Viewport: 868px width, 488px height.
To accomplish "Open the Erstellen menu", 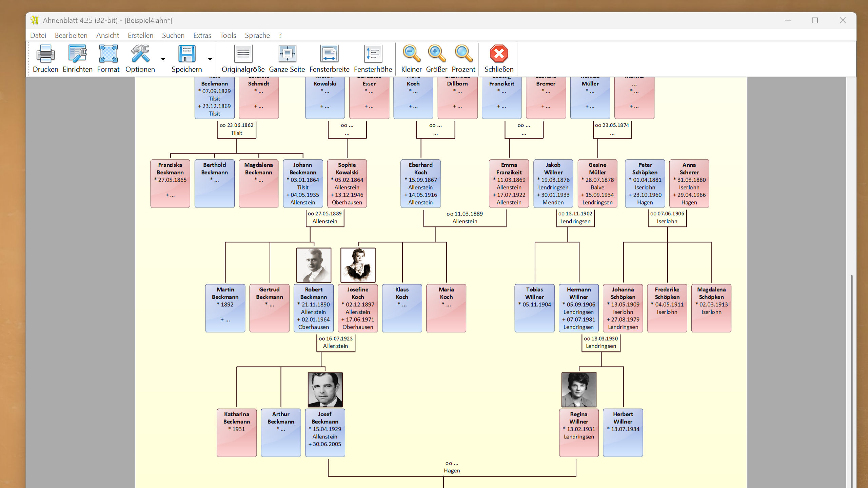I will (x=140, y=35).
